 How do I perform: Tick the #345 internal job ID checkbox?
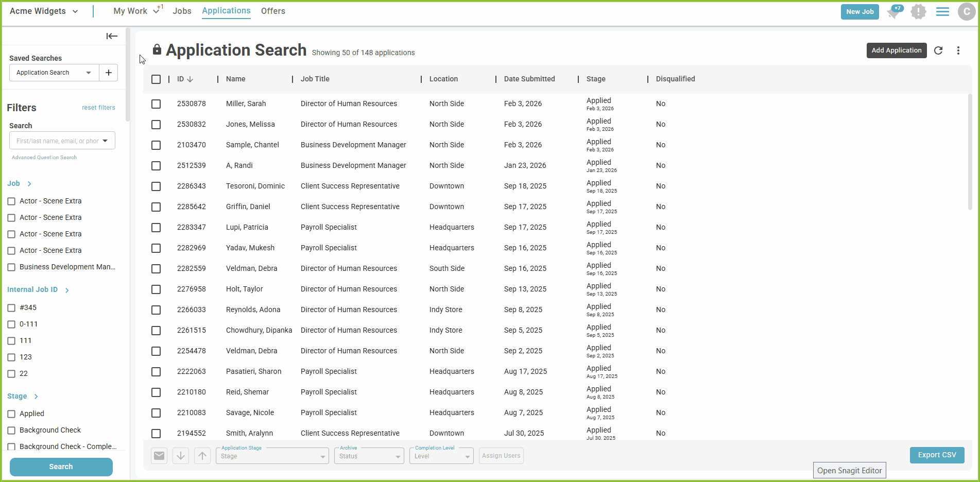tap(11, 308)
